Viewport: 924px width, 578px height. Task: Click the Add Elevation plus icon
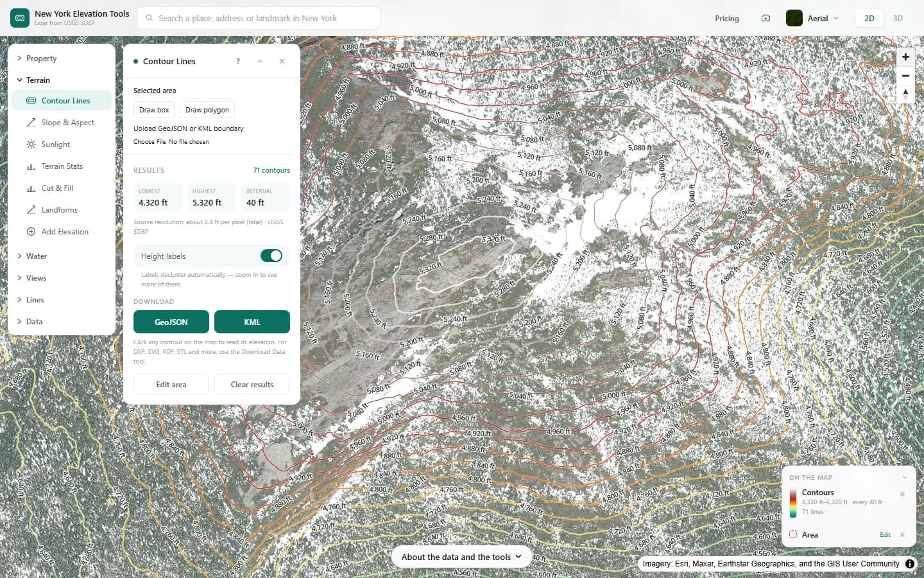(31, 232)
